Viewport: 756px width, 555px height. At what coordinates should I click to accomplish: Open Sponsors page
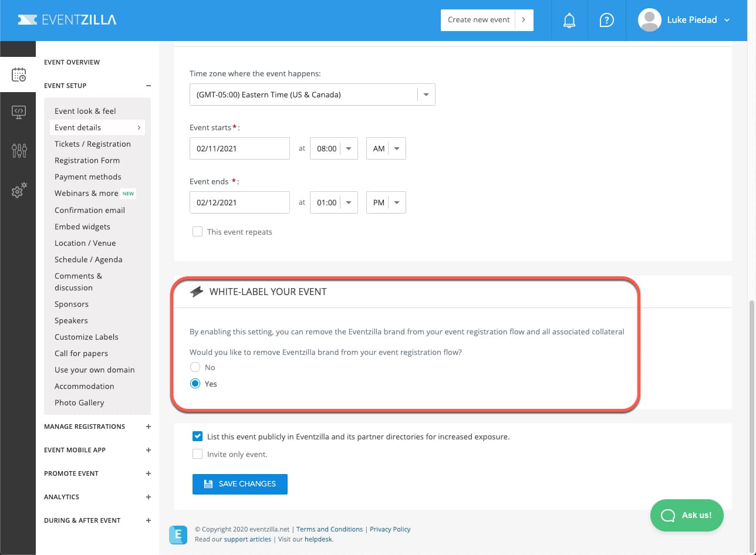[72, 304]
